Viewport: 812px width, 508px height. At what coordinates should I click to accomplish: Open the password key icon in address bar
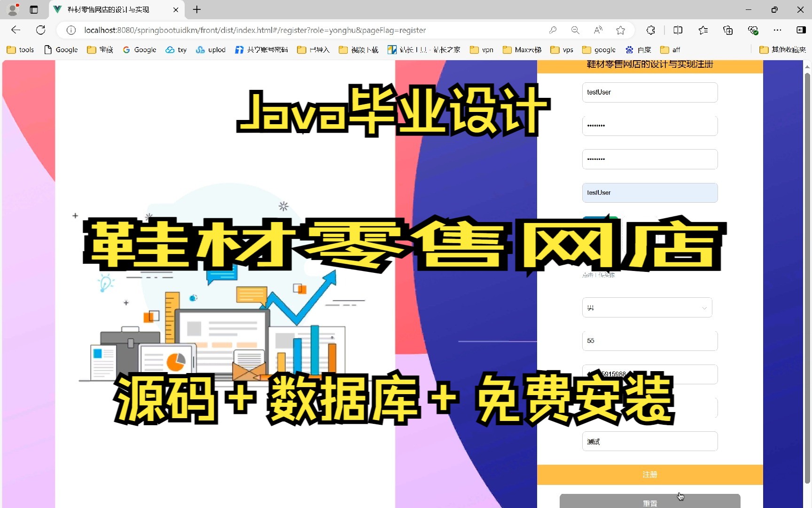point(553,30)
